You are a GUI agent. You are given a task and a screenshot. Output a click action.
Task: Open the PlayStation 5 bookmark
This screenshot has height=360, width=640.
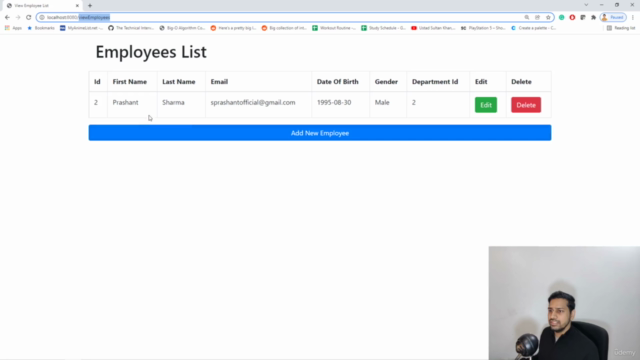point(483,28)
